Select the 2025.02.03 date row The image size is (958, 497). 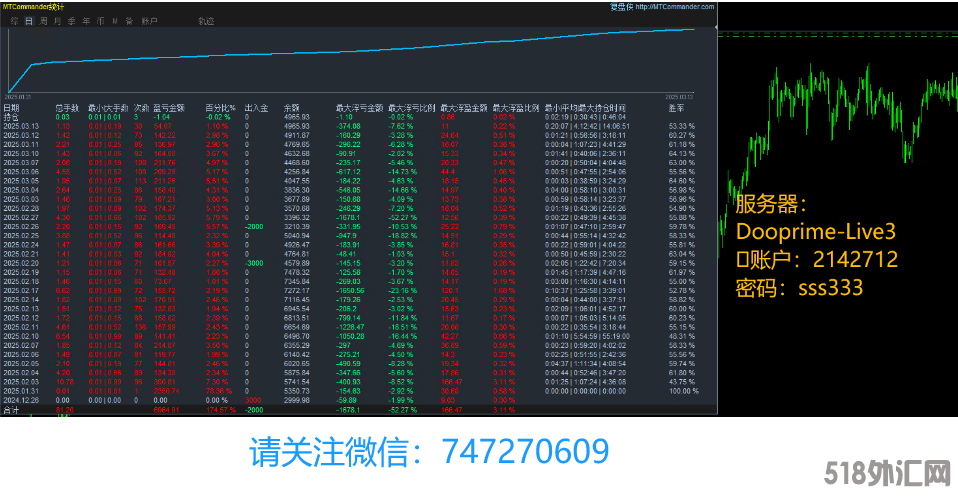pyautogui.click(x=359, y=382)
